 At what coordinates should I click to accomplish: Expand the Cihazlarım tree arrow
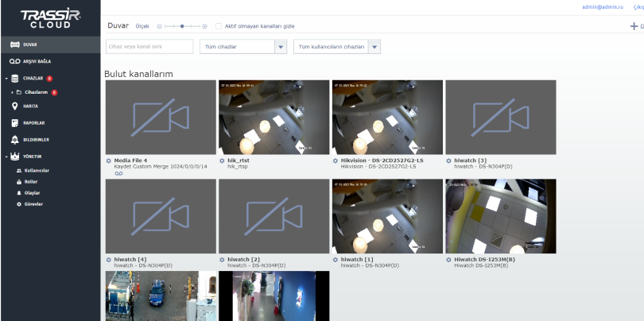(x=12, y=92)
